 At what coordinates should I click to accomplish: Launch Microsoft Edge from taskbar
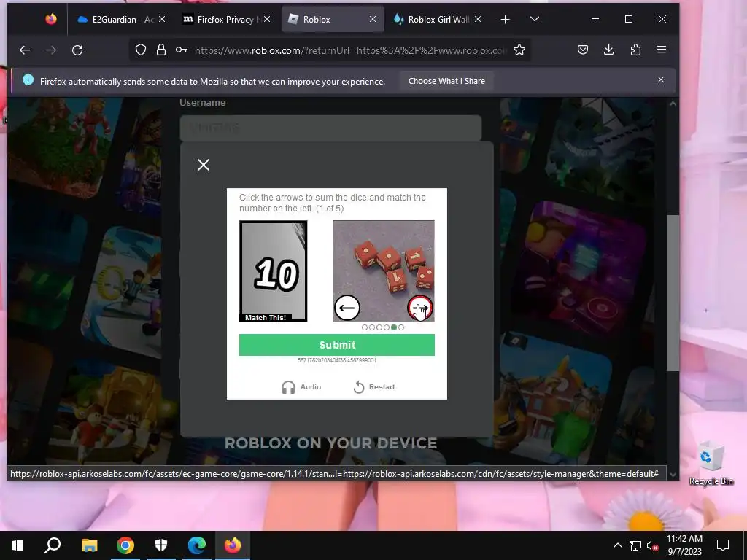[197, 545]
